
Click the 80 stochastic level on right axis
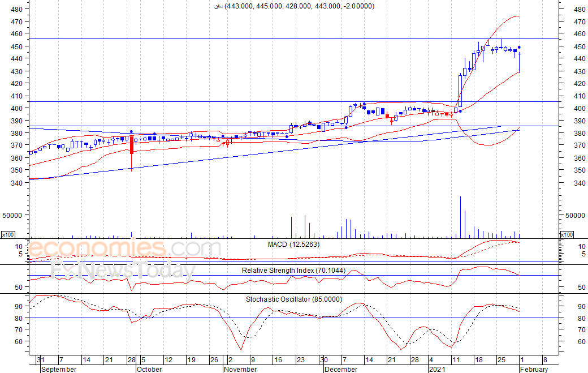tap(582, 319)
